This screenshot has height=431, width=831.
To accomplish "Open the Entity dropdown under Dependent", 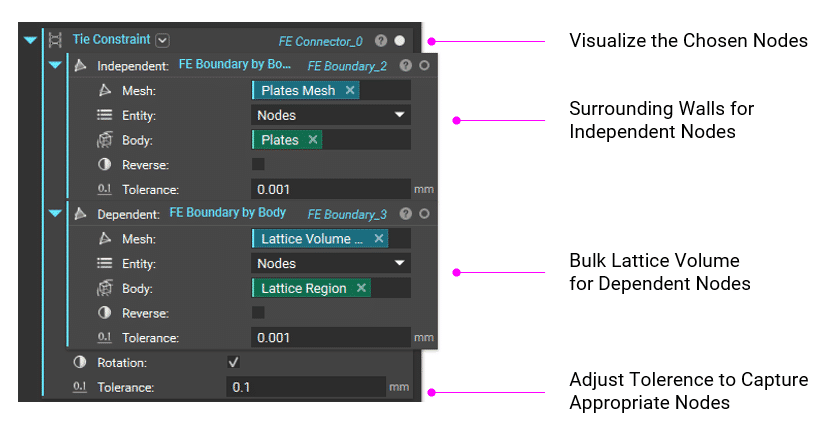I will click(330, 263).
